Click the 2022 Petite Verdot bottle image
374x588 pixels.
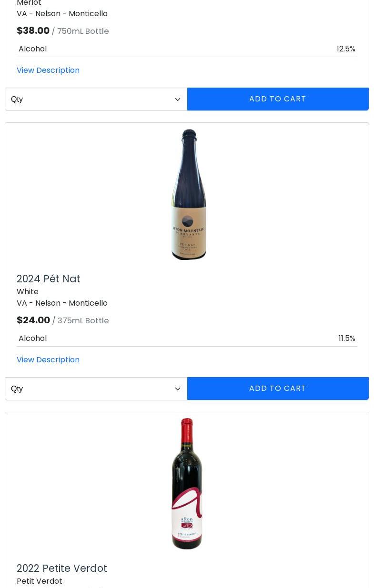point(187,484)
